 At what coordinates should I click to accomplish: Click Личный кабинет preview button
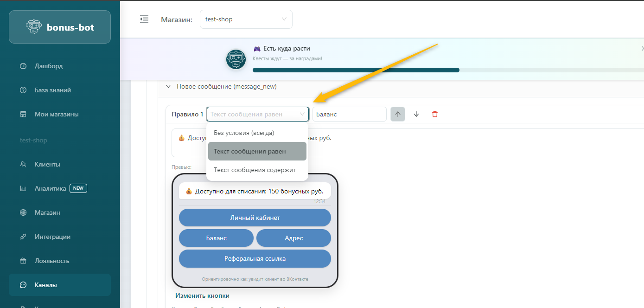pos(255,218)
